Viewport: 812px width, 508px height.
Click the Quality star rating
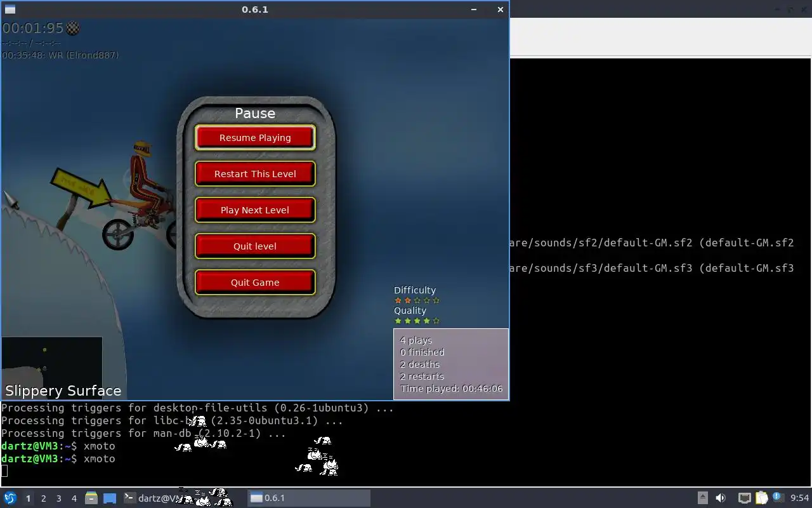click(x=417, y=321)
